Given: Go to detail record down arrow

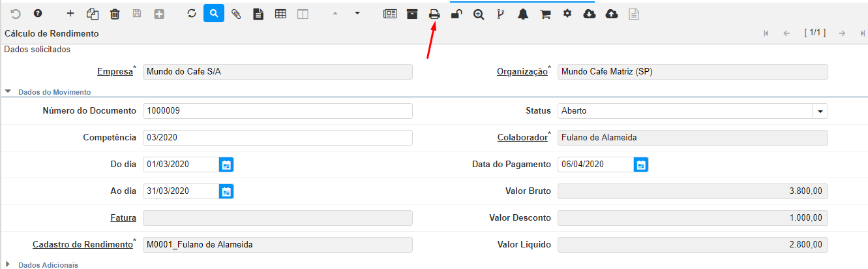Looking at the screenshot, I should 357,13.
